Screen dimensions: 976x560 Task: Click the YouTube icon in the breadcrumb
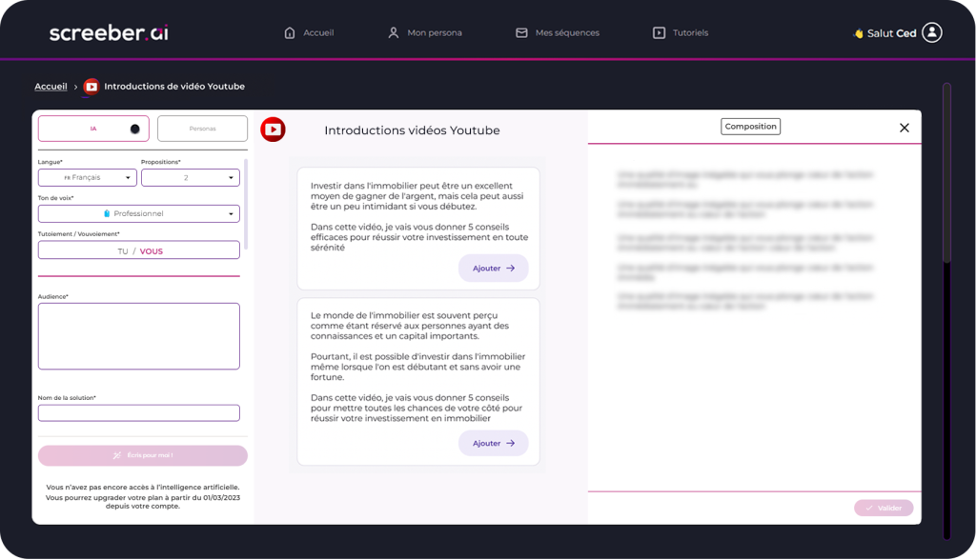coord(91,87)
